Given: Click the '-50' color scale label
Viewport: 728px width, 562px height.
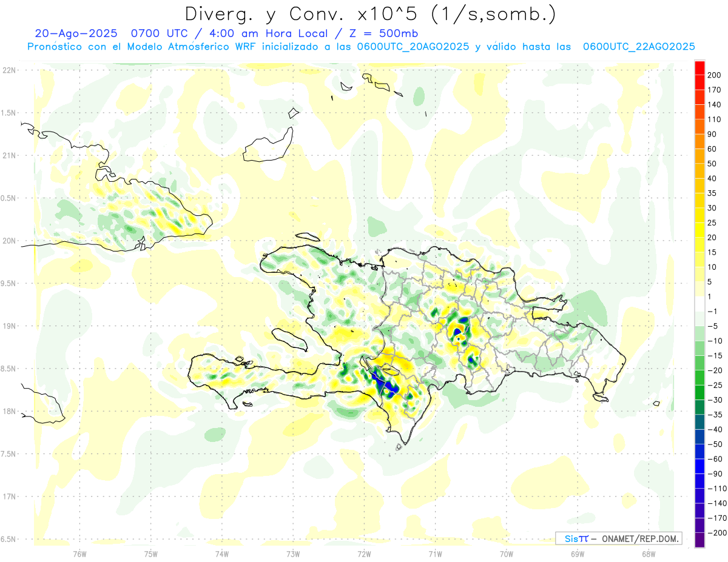Looking at the screenshot, I should (x=716, y=444).
